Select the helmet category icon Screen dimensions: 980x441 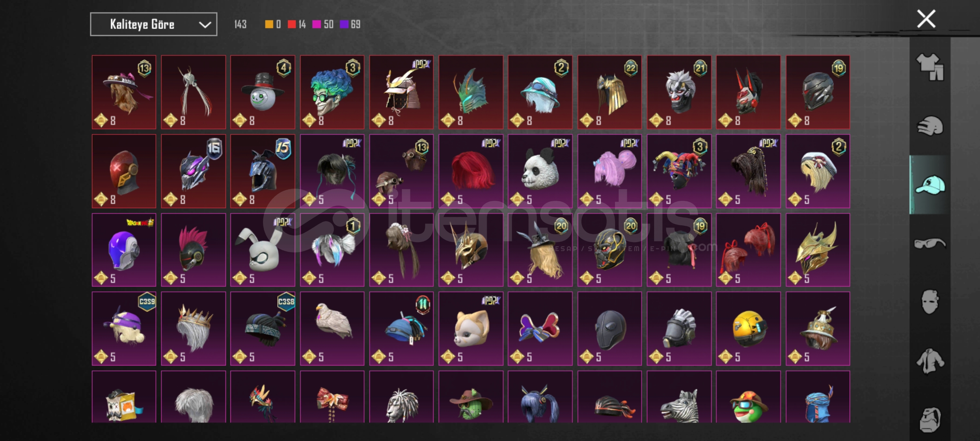[930, 126]
